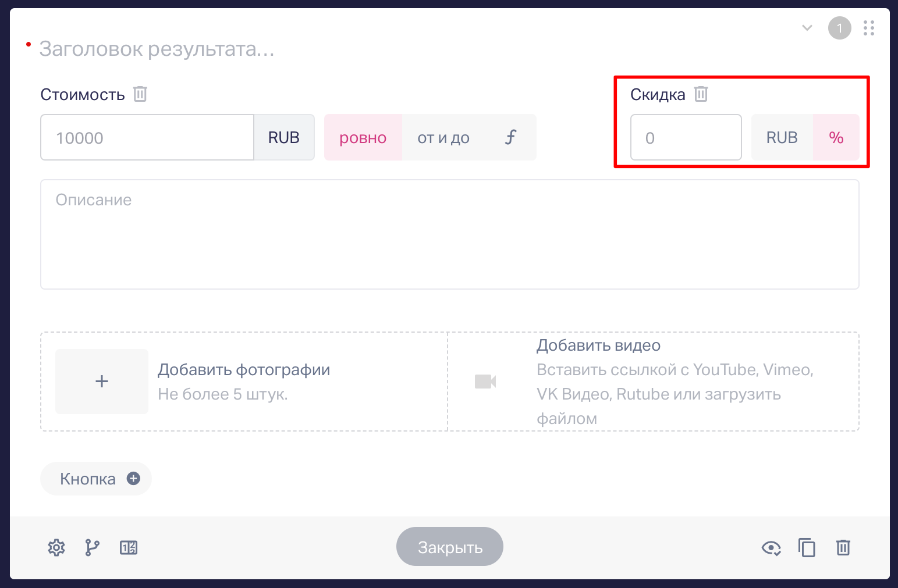The image size is (898, 588).
Task: Click the Стоимость label
Action: [x=83, y=94]
